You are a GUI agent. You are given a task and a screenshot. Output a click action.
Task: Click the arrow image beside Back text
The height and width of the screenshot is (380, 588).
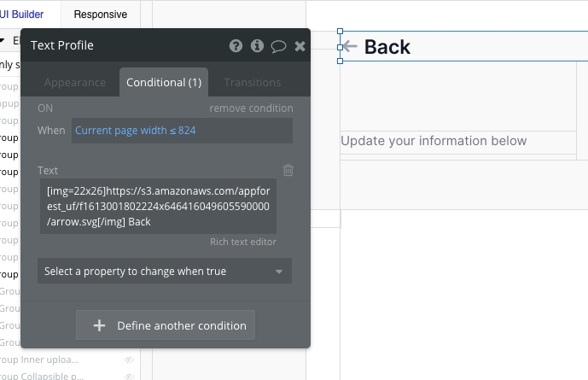349,46
